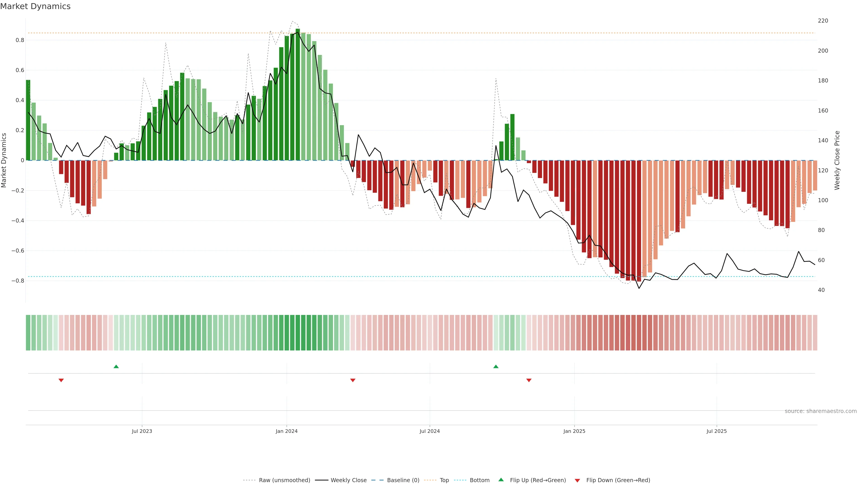868x488 pixels.
Task: Click the red triangle icon in the legend
Action: coord(577,480)
